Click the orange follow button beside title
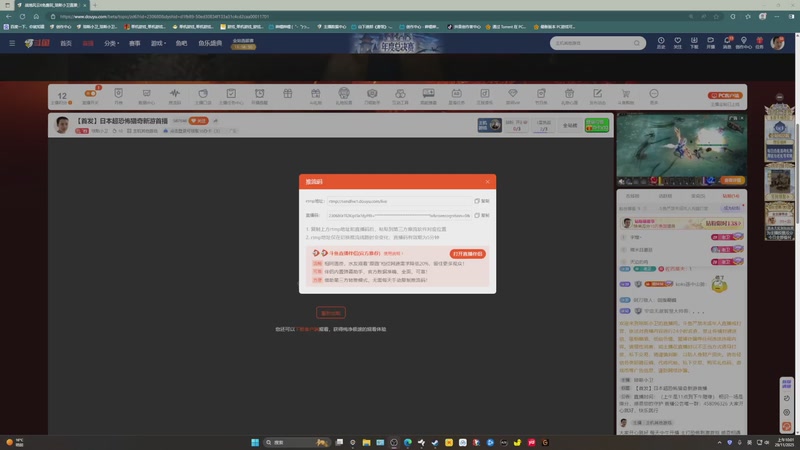The image size is (800, 450). (198, 121)
